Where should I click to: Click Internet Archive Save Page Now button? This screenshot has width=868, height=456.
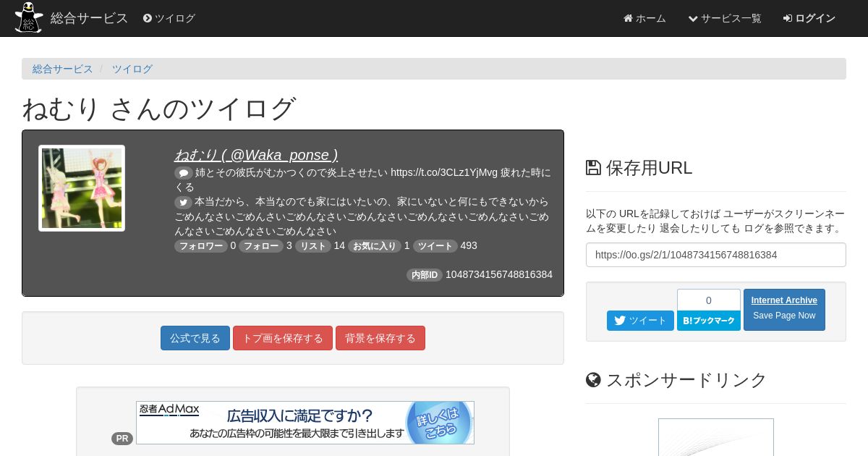click(784, 310)
